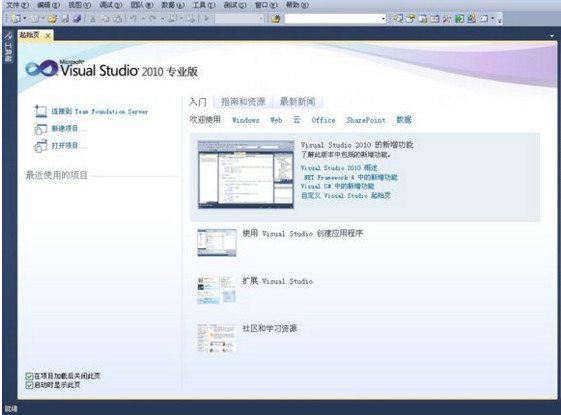
Task: Click the 新建项目 link
Action: point(69,128)
